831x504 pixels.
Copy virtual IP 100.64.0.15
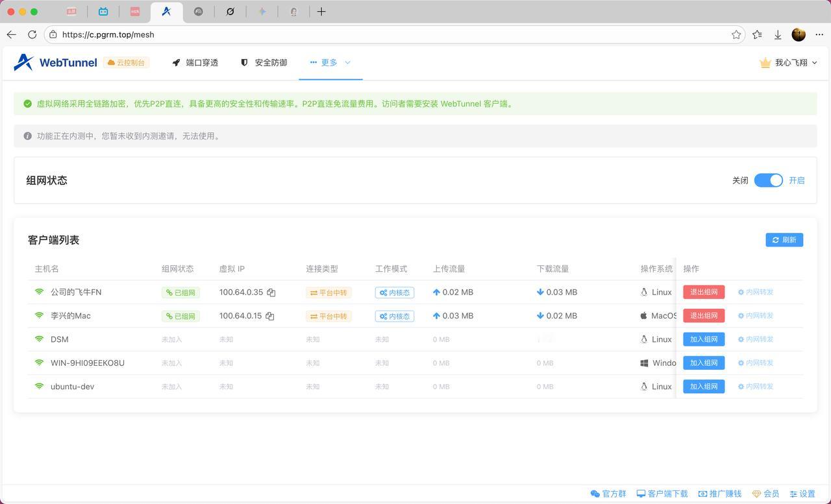(270, 316)
